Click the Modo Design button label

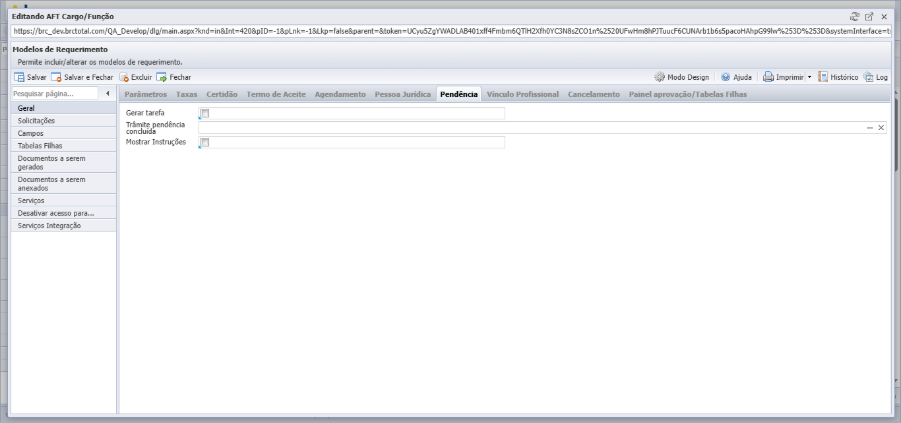(688, 77)
